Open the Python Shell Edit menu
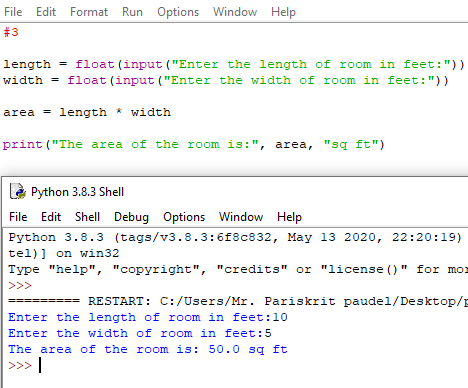Image resolution: width=468 pixels, height=388 pixels. point(51,217)
